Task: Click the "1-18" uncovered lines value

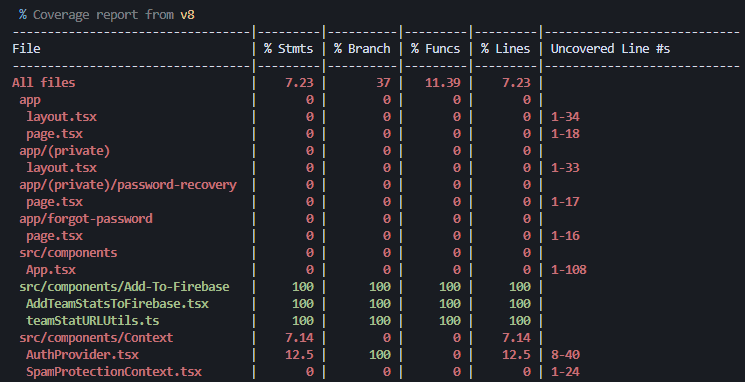Action: pos(565,134)
